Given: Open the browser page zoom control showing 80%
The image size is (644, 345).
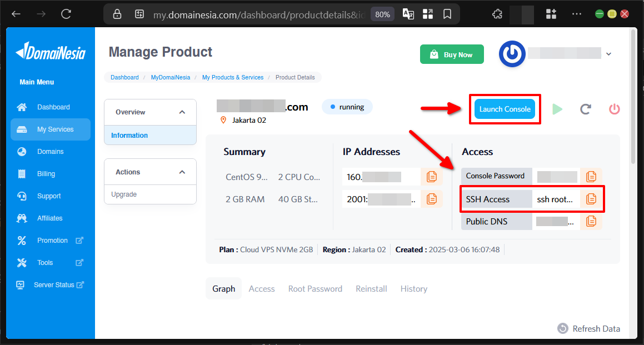Looking at the screenshot, I should [382, 14].
